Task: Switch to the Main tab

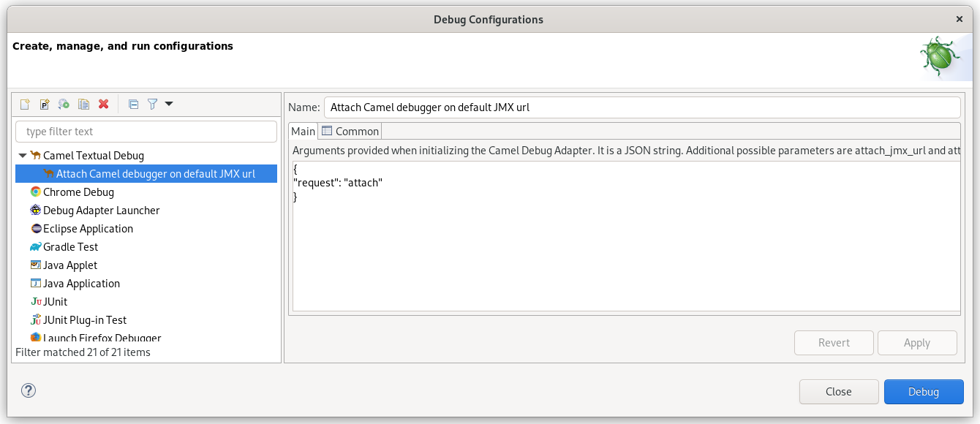Action: [x=303, y=131]
